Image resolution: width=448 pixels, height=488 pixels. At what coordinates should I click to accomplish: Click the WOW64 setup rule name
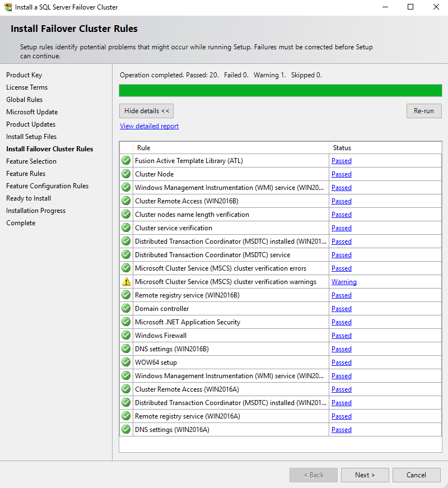[x=156, y=362]
